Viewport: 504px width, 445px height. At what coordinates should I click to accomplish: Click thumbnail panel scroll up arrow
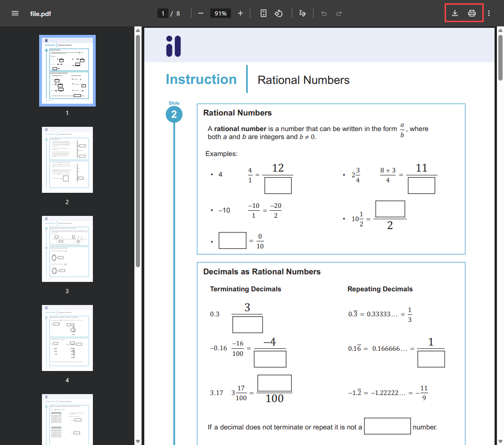tap(138, 31)
